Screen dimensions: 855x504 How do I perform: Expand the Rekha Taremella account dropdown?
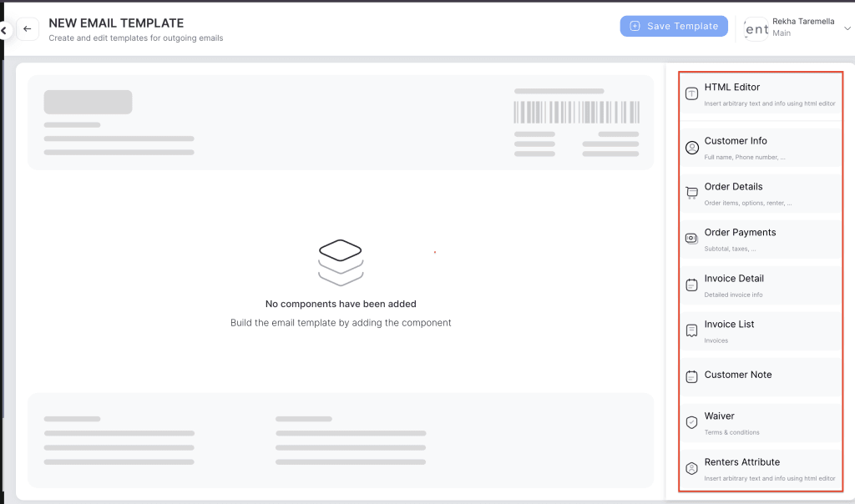tap(847, 28)
